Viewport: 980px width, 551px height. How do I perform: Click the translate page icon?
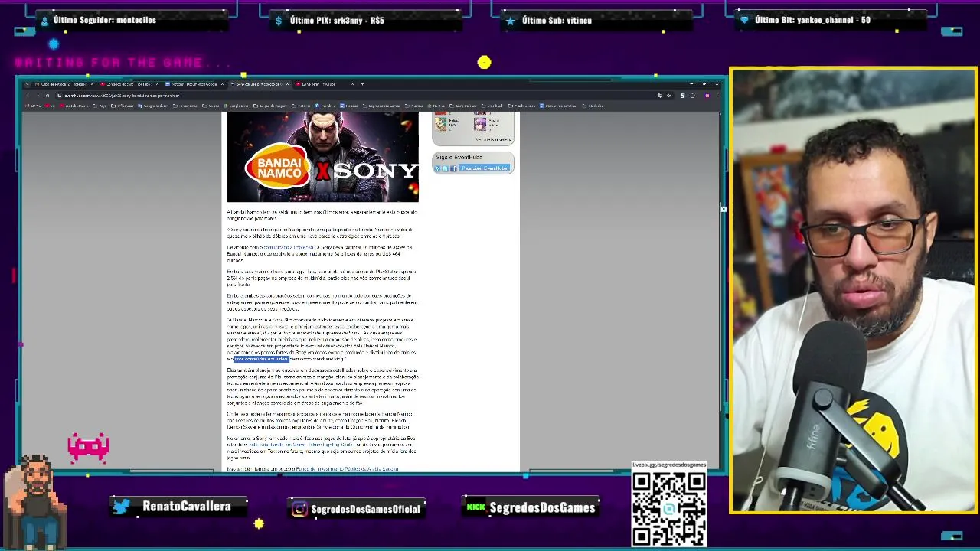660,96
